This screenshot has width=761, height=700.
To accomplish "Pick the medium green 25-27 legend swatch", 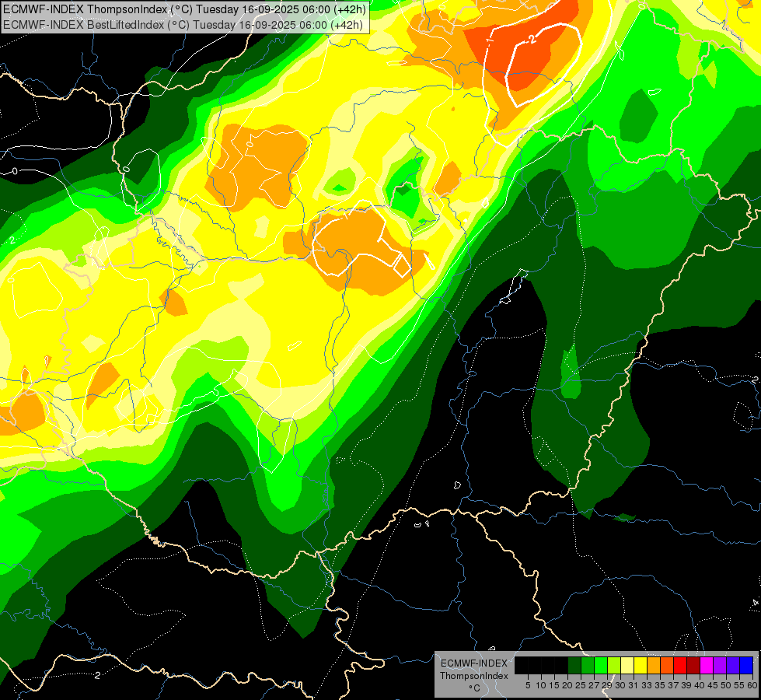I will click(588, 665).
